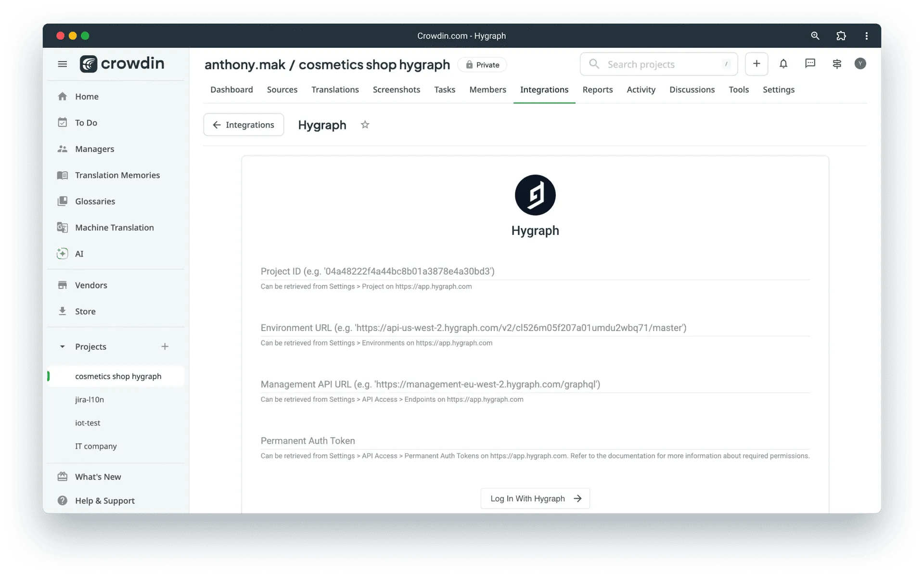Open the messages chat icon
The width and height of the screenshot is (924, 575).
click(810, 64)
